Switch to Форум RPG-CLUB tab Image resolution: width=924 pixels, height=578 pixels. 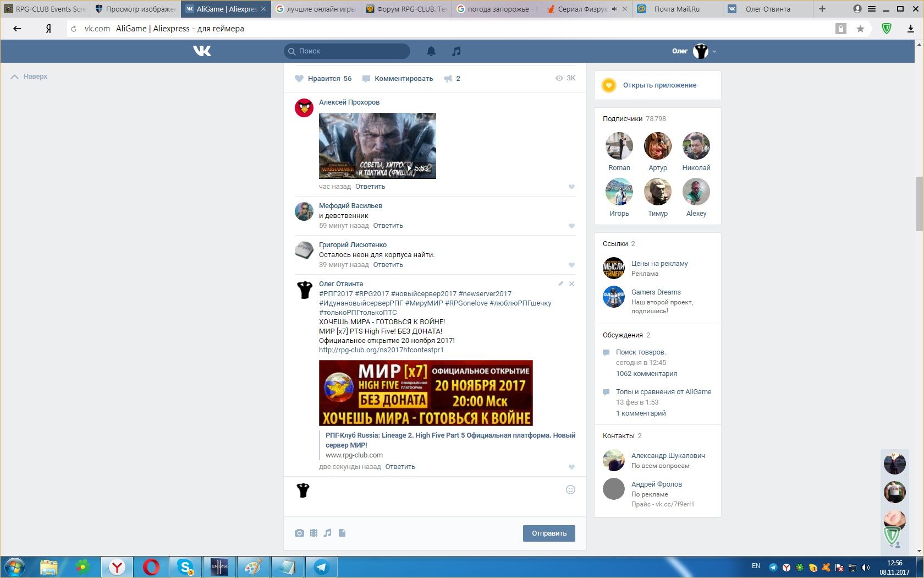click(x=406, y=9)
